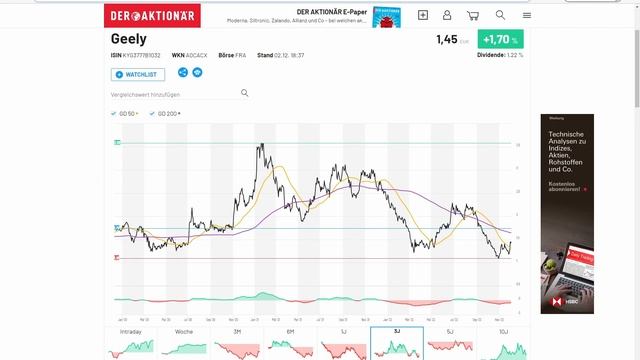
Task: Click the Der Aktionär logo
Action: click(x=152, y=16)
